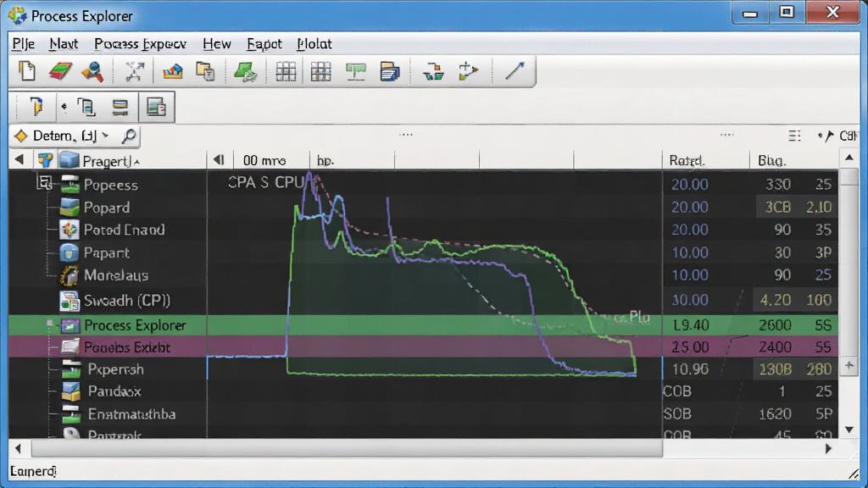Viewport: 868px width, 488px height.
Task: Open the Hew menu
Action: point(216,44)
